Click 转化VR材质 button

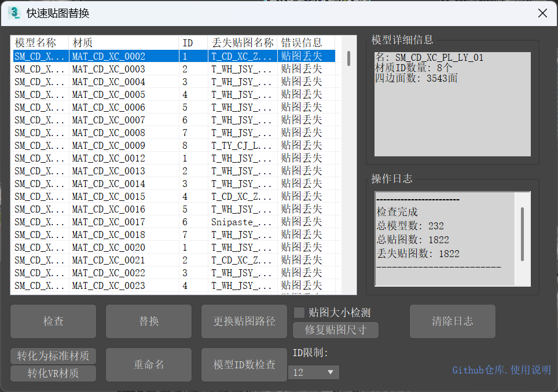(53, 373)
